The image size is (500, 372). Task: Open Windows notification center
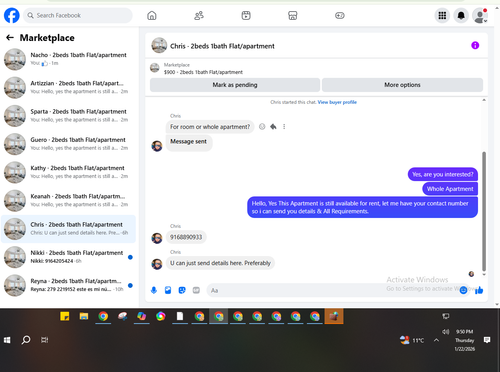[487, 340]
